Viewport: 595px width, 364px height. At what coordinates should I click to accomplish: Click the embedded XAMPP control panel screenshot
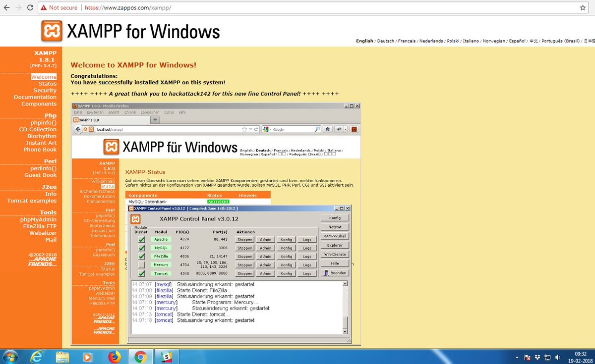tap(216, 224)
